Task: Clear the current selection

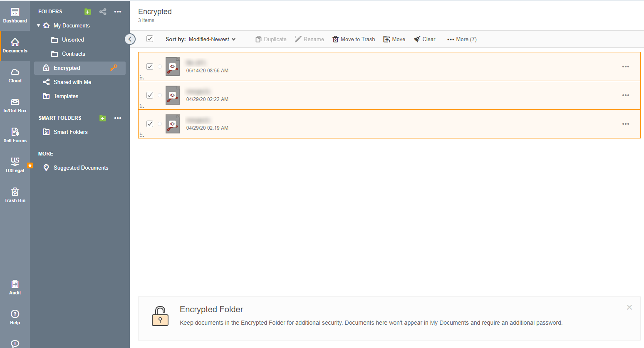Action: (424, 39)
